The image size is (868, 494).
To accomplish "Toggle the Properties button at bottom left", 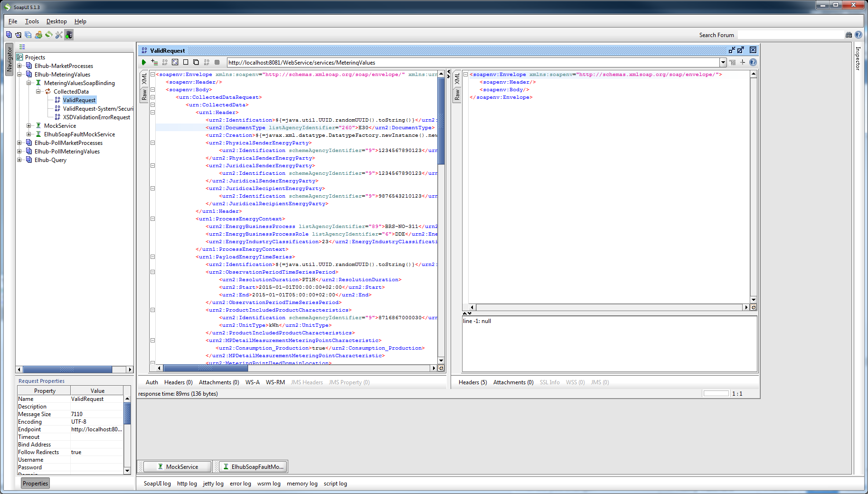I will 36,484.
